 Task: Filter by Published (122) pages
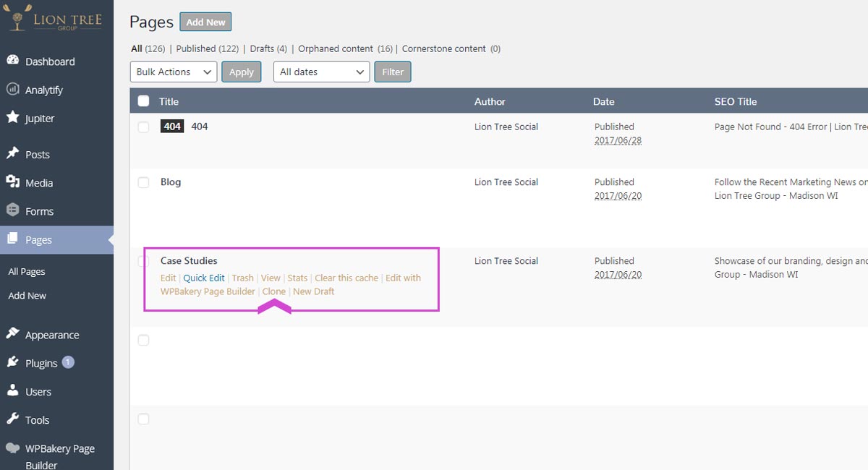pyautogui.click(x=208, y=48)
